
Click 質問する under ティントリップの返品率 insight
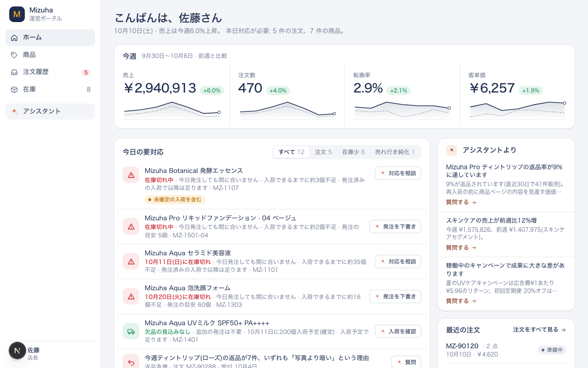(x=461, y=202)
